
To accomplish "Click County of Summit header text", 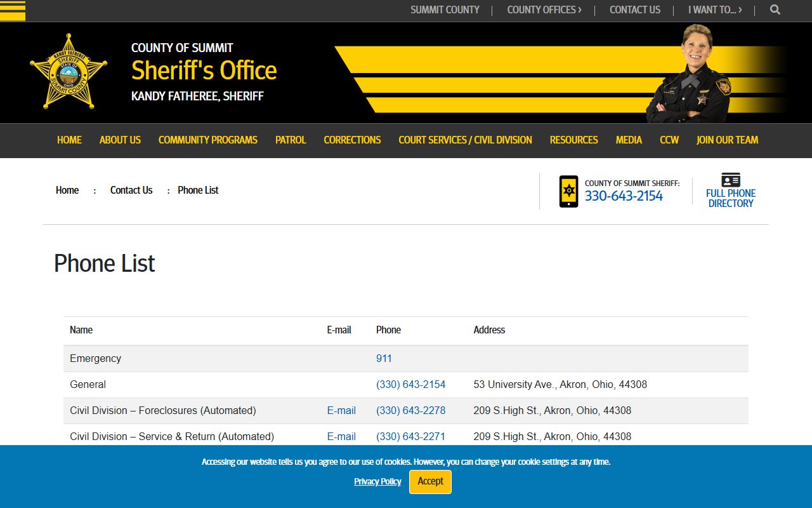I will pyautogui.click(x=182, y=48).
